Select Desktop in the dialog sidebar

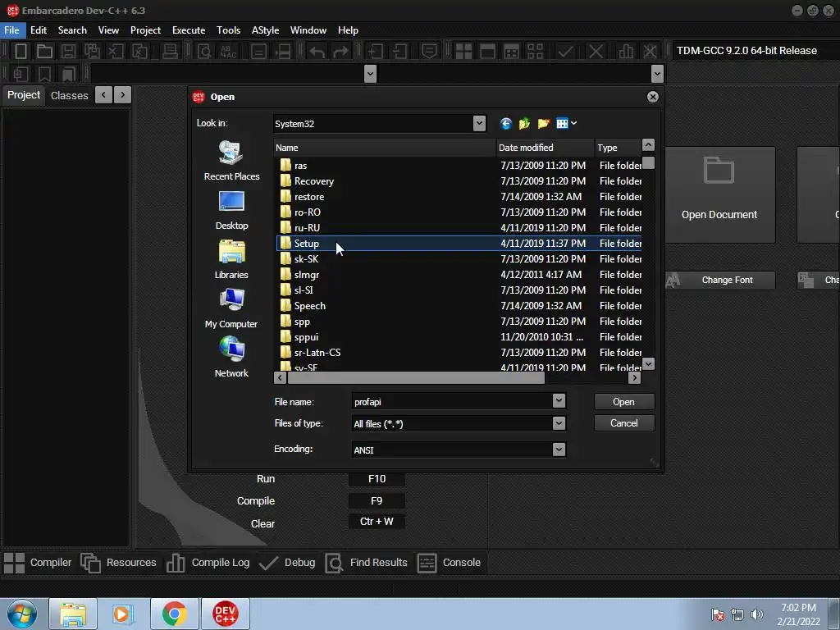pos(231,210)
